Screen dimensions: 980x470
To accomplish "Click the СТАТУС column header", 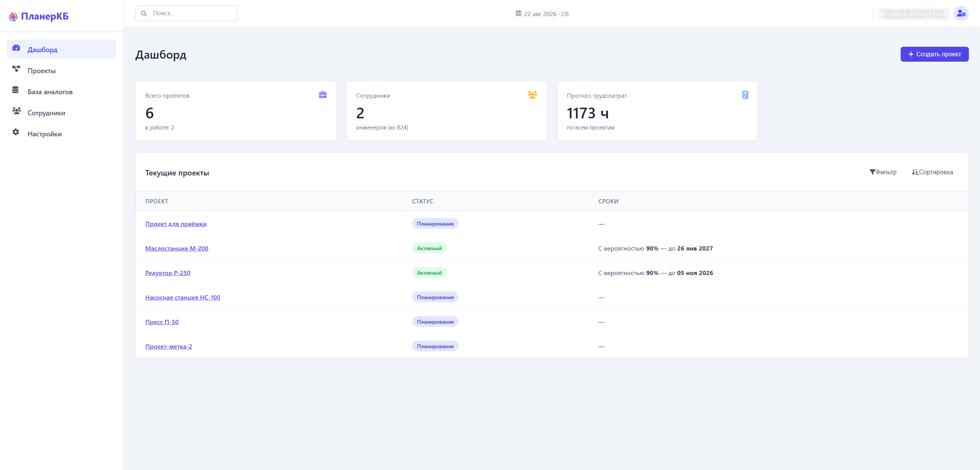I will click(x=423, y=201).
